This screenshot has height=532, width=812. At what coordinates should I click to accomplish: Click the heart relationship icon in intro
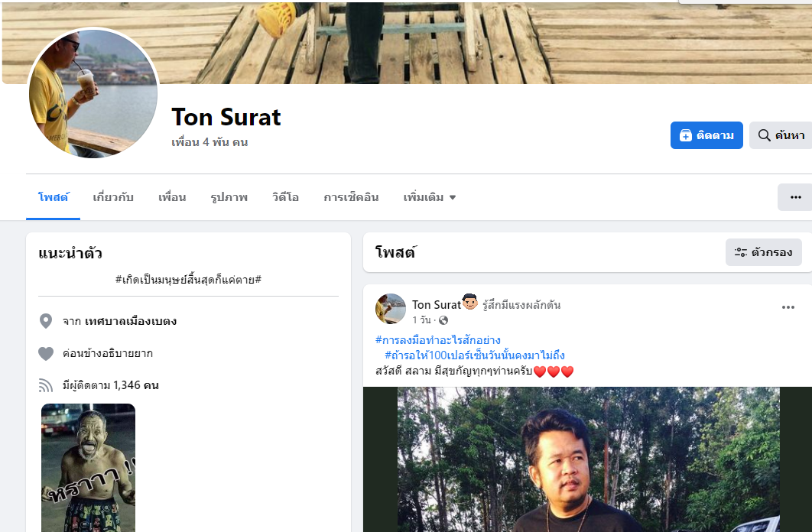(x=46, y=353)
